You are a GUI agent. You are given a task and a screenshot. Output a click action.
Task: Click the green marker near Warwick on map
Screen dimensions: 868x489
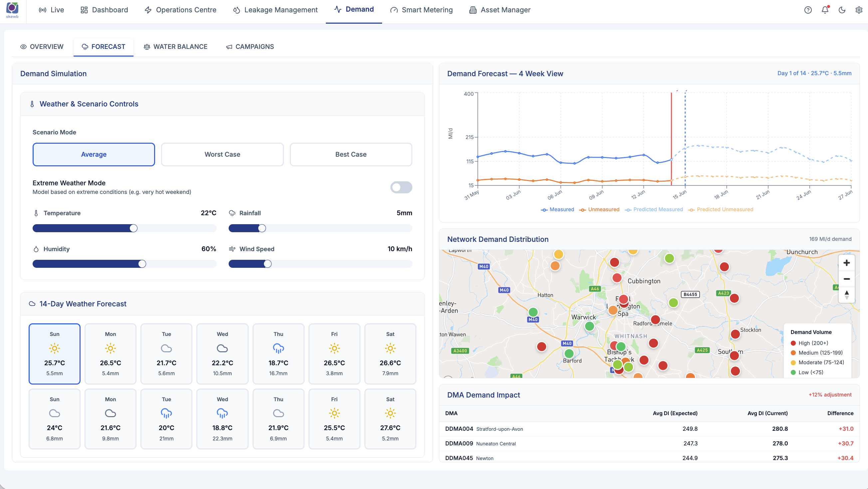[x=589, y=326]
